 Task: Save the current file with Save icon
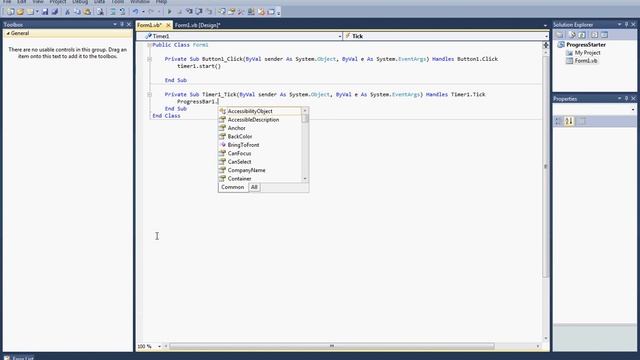coord(45,12)
